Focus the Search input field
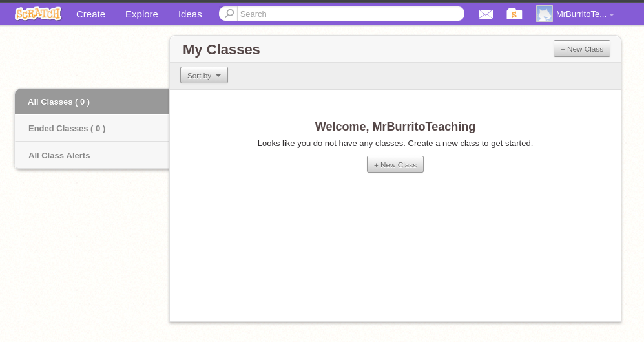 pyautogui.click(x=351, y=14)
